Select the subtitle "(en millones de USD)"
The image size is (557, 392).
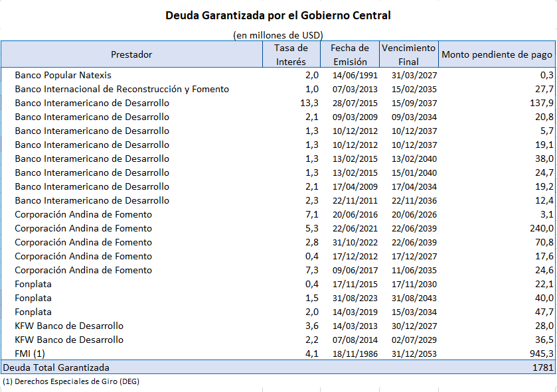click(278, 35)
